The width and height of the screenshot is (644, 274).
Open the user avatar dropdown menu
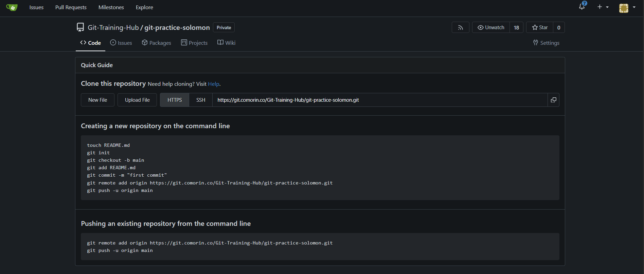click(x=627, y=8)
